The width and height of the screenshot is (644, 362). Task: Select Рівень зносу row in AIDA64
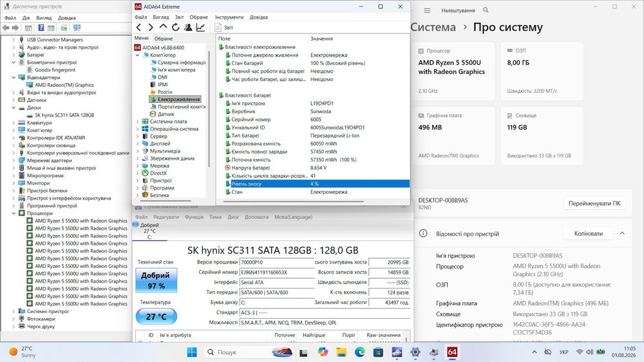(x=317, y=184)
